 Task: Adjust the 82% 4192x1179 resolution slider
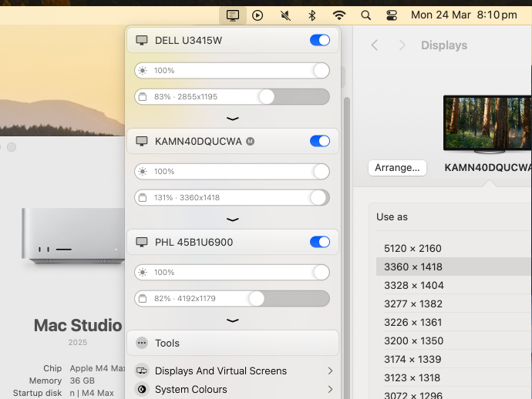[232, 299]
